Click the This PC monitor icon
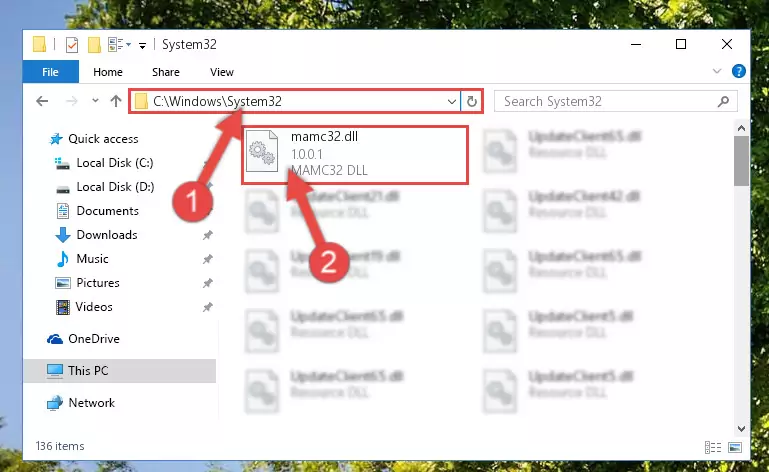This screenshot has width=769, height=472. [55, 371]
